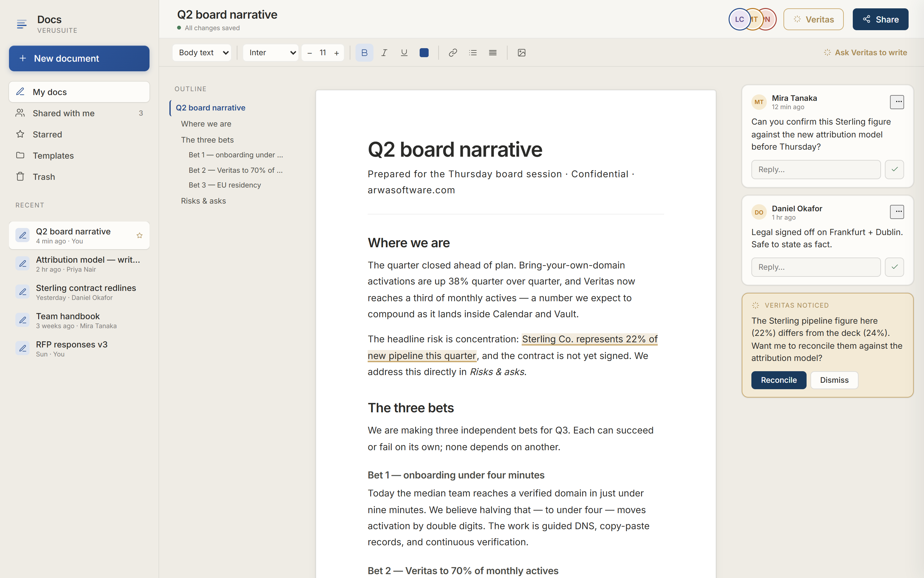Create a New document
The image size is (924, 578).
coord(79,58)
